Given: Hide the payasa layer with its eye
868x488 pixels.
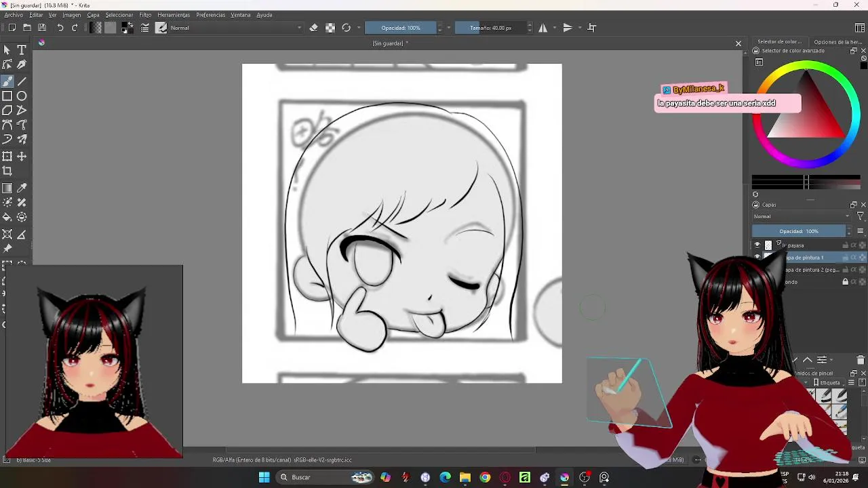Looking at the screenshot, I should [757, 245].
